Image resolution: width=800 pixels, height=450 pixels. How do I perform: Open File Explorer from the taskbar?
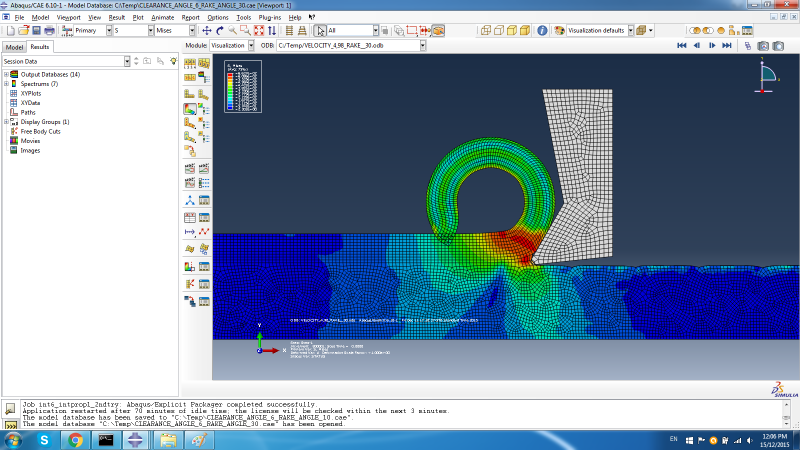pyautogui.click(x=168, y=440)
